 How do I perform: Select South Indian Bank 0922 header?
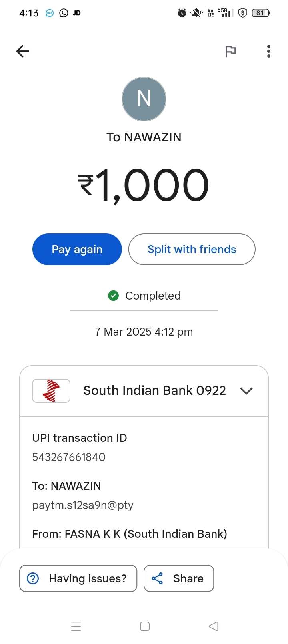click(154, 391)
